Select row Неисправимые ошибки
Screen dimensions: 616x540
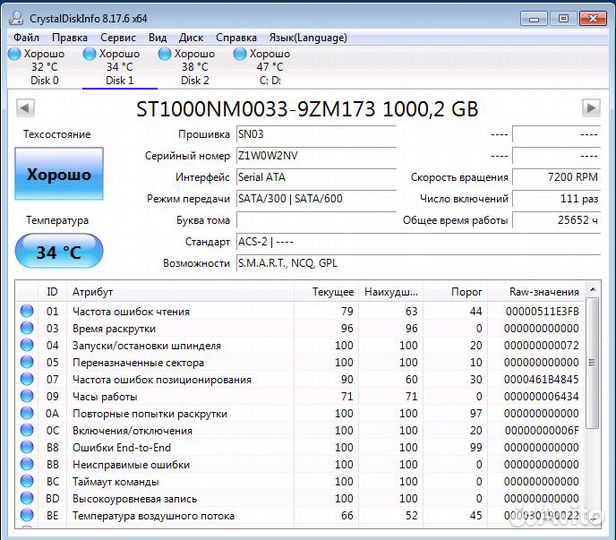pos(300,464)
